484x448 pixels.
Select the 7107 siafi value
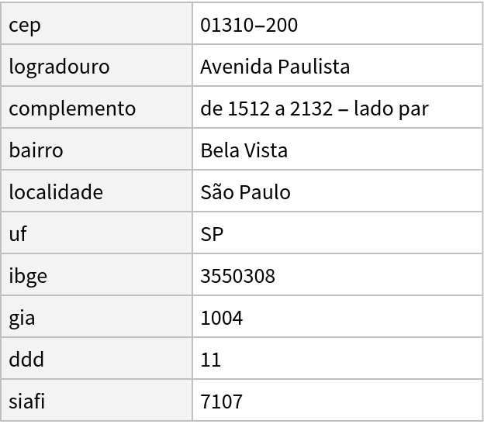click(221, 401)
